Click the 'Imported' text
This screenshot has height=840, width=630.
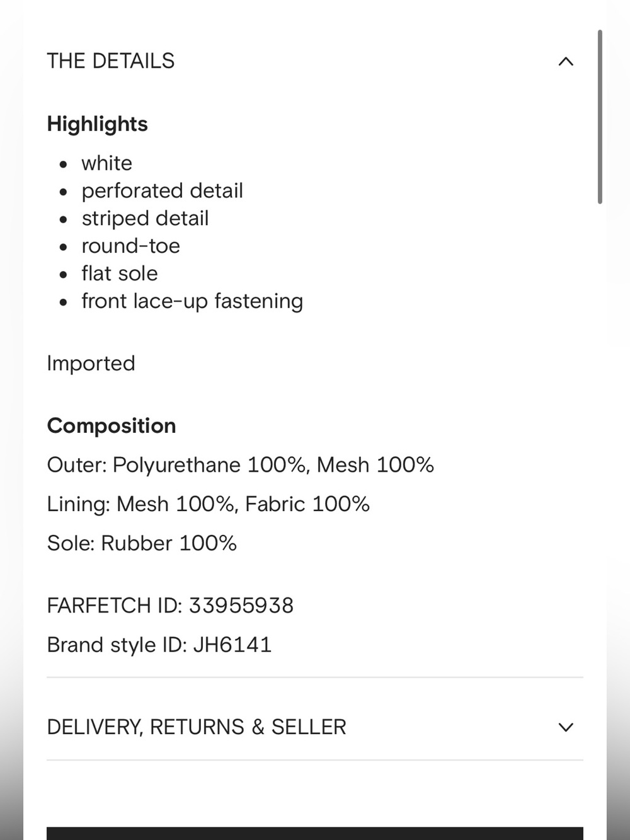(x=91, y=364)
